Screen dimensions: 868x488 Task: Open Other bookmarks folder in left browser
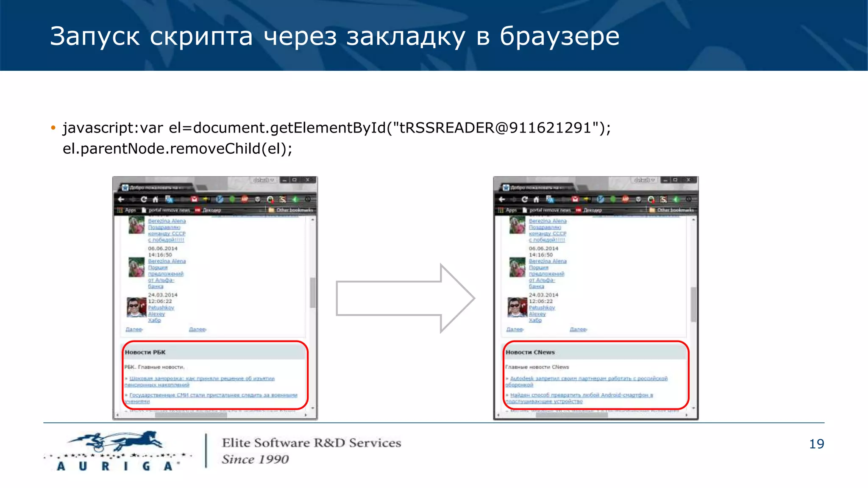pos(291,210)
